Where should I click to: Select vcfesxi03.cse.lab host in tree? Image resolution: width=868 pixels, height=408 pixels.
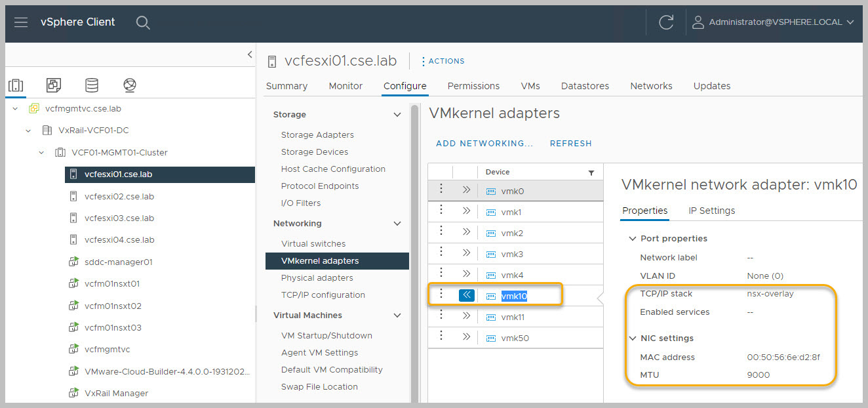(x=119, y=218)
